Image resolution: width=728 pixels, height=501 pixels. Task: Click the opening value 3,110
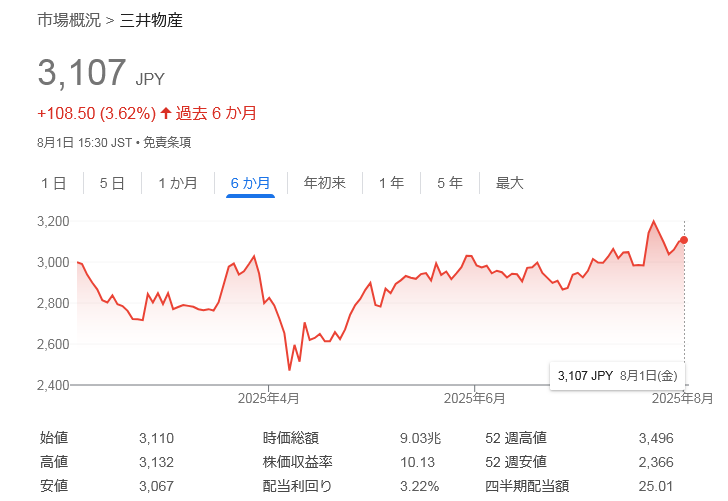(156, 438)
